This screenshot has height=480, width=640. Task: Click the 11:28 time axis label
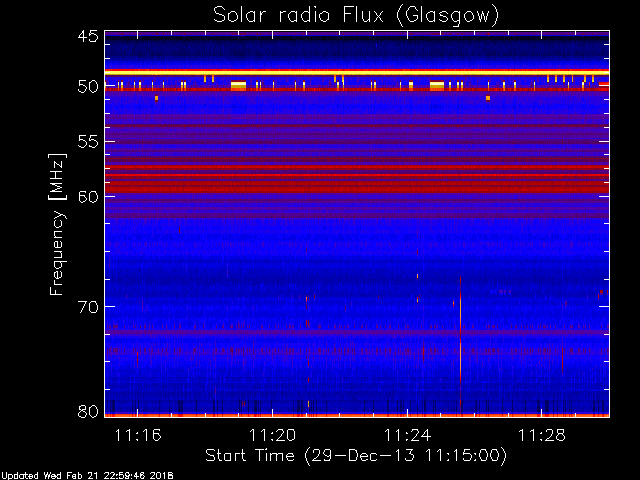(x=542, y=436)
